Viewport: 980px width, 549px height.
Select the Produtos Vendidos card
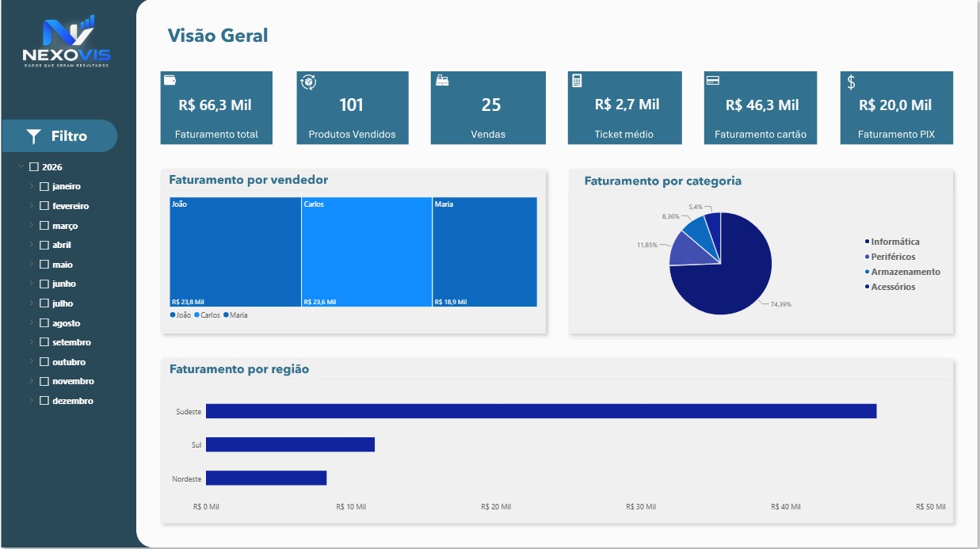[x=353, y=108]
